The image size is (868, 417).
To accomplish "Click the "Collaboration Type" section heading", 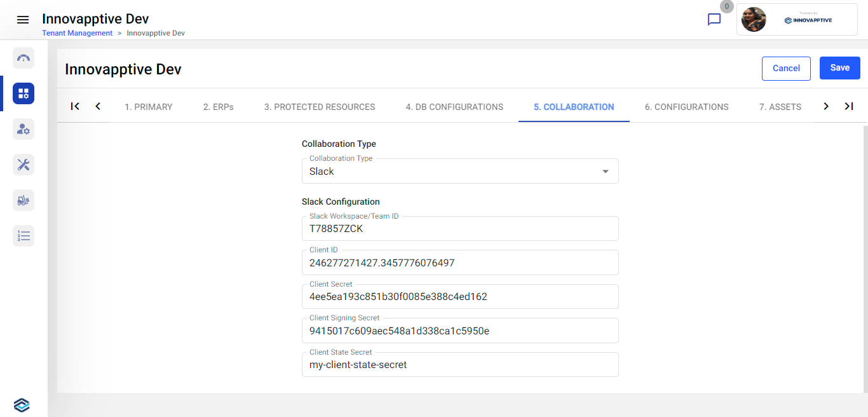I will 339,144.
